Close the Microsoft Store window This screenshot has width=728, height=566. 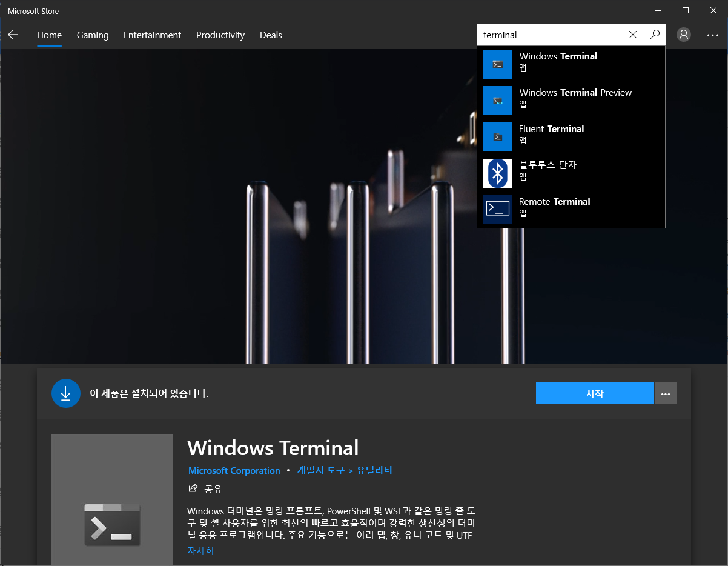tap(713, 10)
